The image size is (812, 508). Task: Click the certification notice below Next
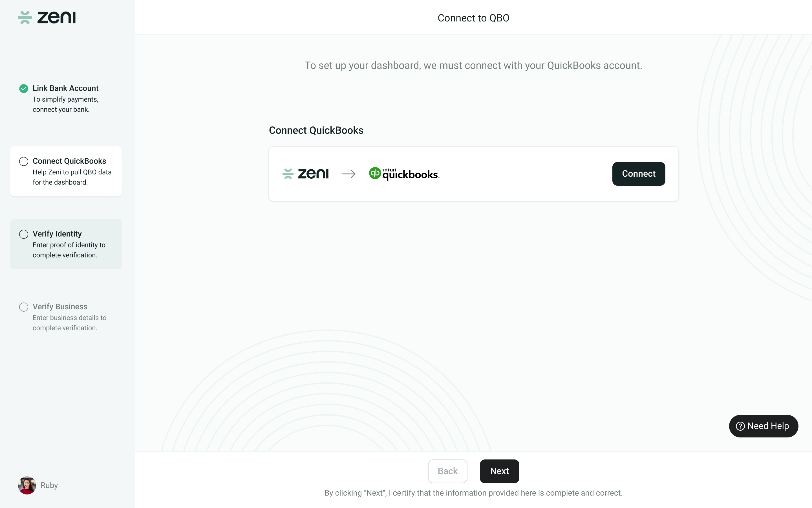[473, 493]
